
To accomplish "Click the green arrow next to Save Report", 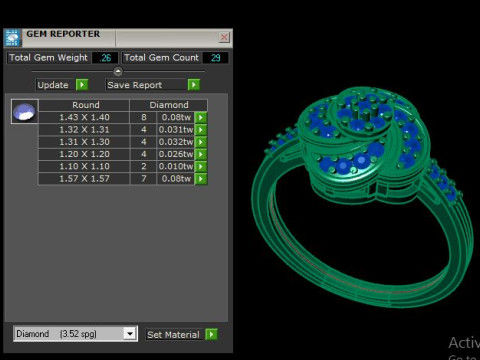I will click(x=194, y=85).
